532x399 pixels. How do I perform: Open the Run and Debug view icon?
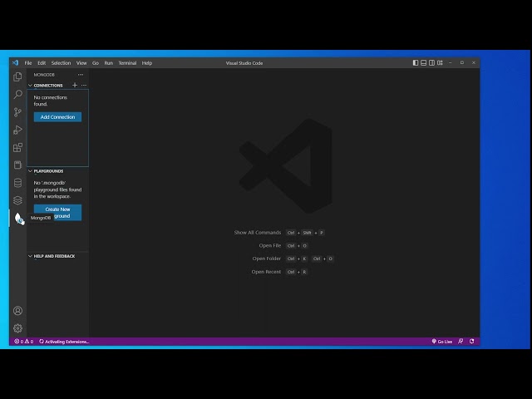pyautogui.click(x=17, y=130)
